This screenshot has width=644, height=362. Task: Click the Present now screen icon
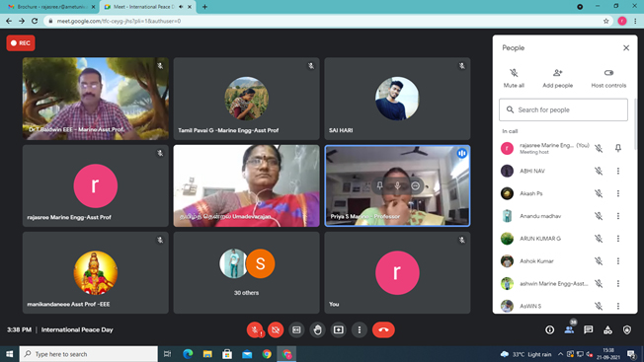[339, 329]
